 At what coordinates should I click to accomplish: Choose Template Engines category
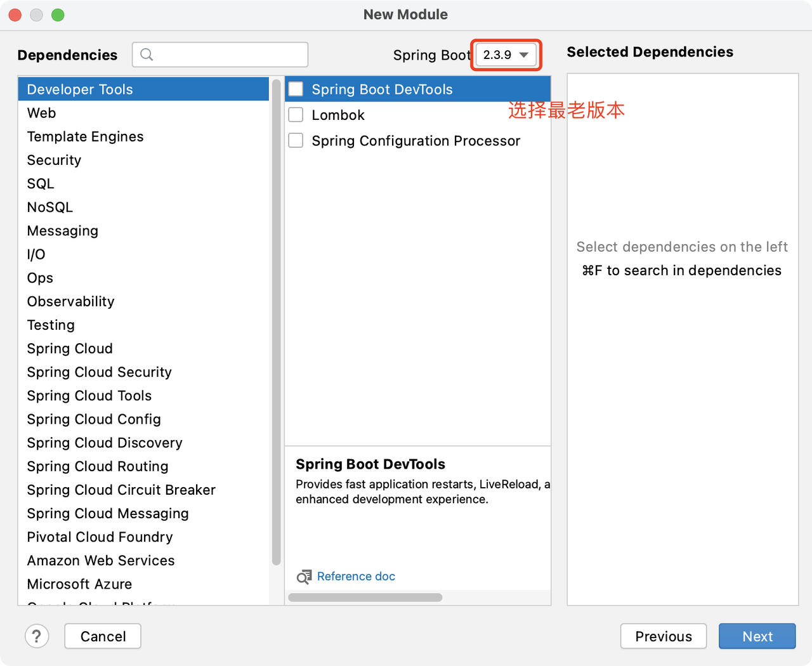pyautogui.click(x=143, y=136)
